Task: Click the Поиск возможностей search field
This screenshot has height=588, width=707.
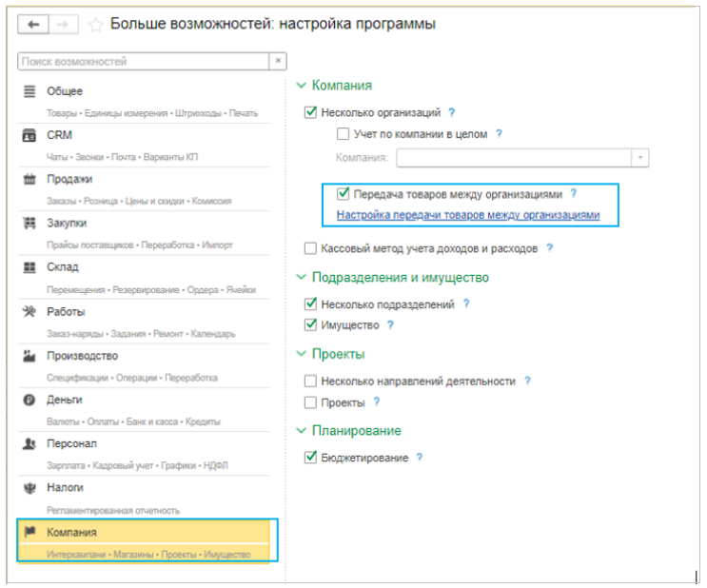Action: [143, 62]
